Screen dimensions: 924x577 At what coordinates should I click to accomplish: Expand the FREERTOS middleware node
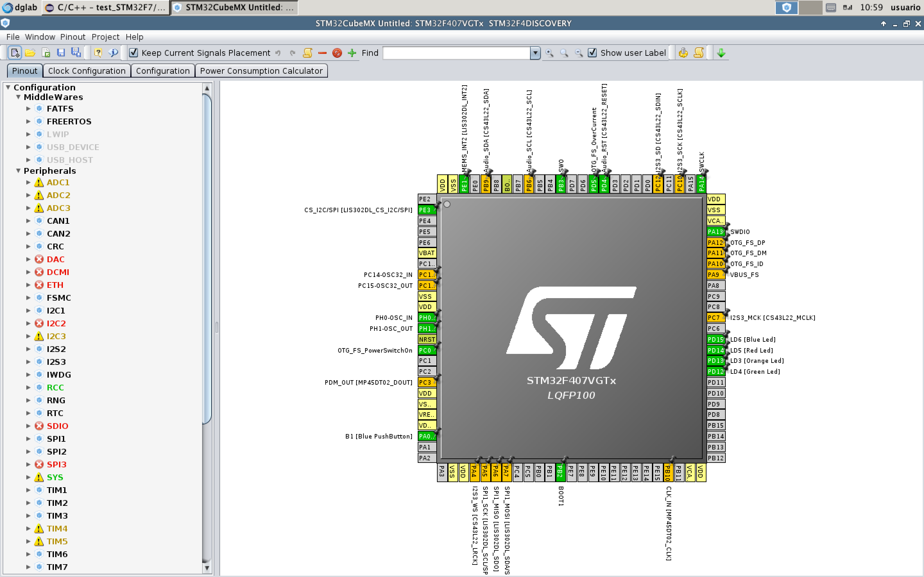point(28,121)
